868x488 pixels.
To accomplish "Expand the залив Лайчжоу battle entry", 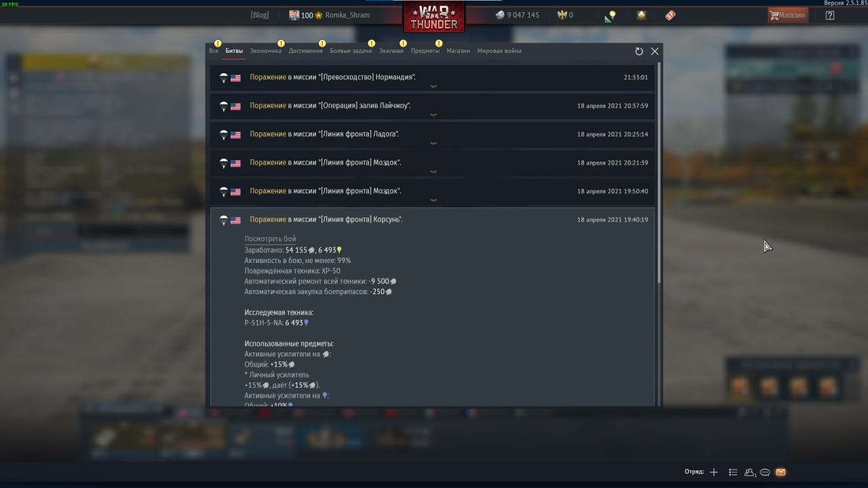I will [x=433, y=106].
